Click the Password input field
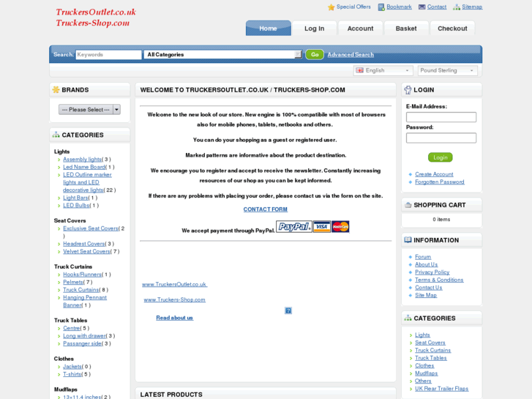Image resolution: width=532 pixels, height=399 pixels. [441, 138]
